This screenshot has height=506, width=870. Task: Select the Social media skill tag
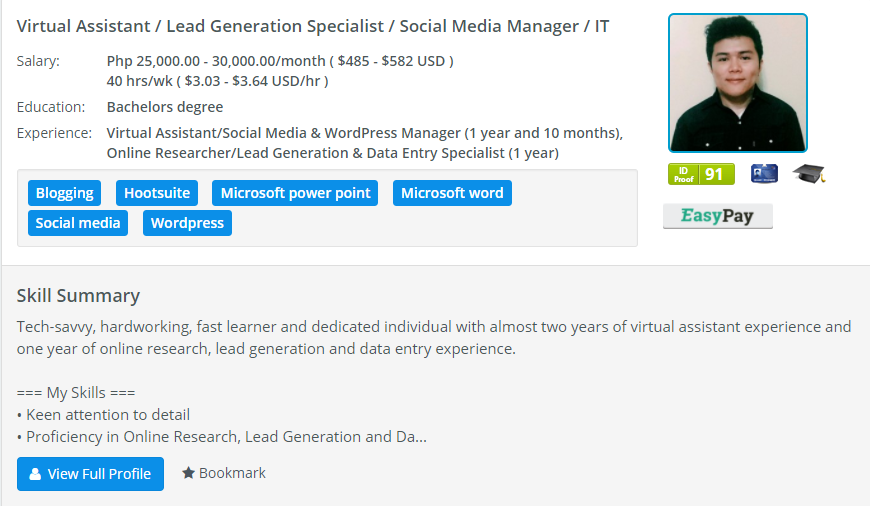[x=78, y=223]
